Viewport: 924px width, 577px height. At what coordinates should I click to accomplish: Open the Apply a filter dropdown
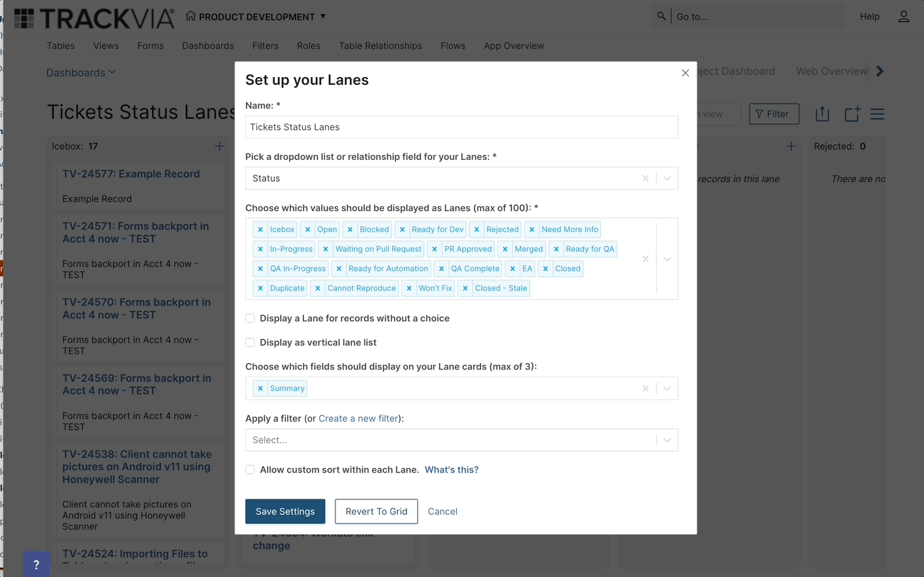[667, 440]
